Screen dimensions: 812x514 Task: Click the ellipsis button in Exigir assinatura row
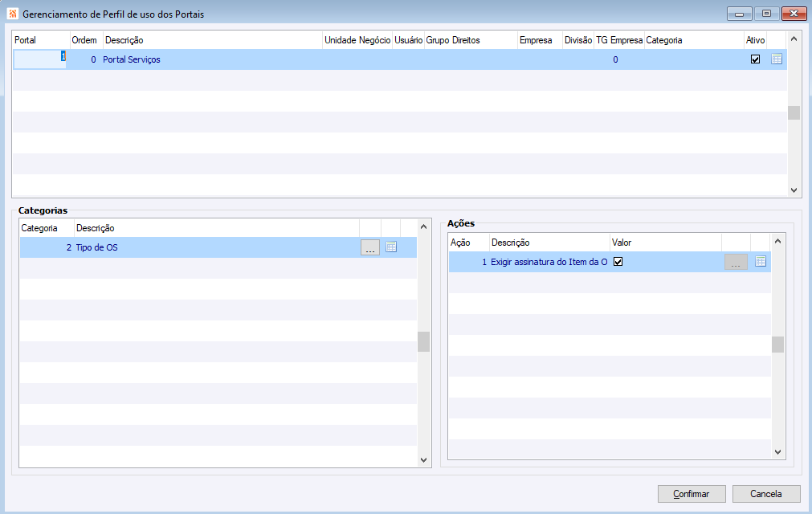[x=736, y=262]
